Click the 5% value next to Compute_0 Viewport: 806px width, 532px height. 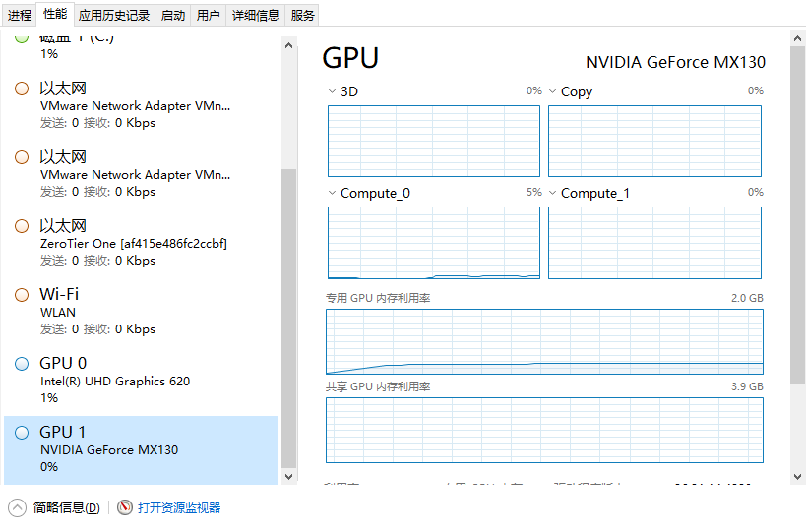pyautogui.click(x=534, y=192)
